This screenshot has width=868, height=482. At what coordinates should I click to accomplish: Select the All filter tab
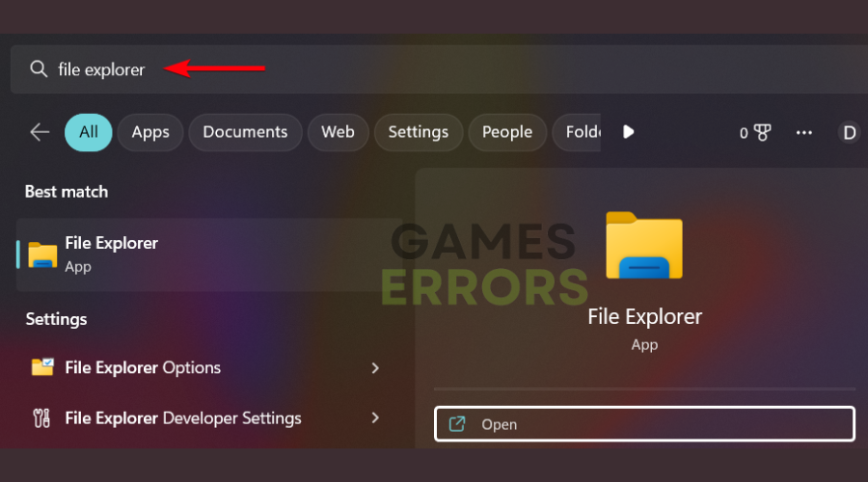pos(89,132)
